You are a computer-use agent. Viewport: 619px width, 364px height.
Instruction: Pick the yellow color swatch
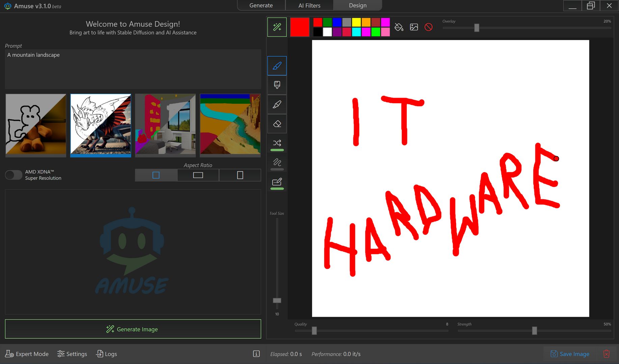tap(356, 22)
